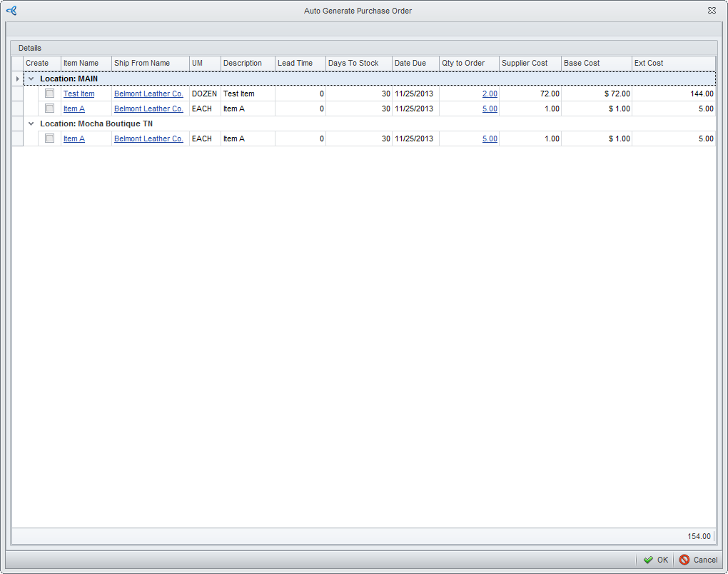Sort by the Item Name column header
Image resolution: width=728 pixels, height=574 pixels.
[81, 63]
